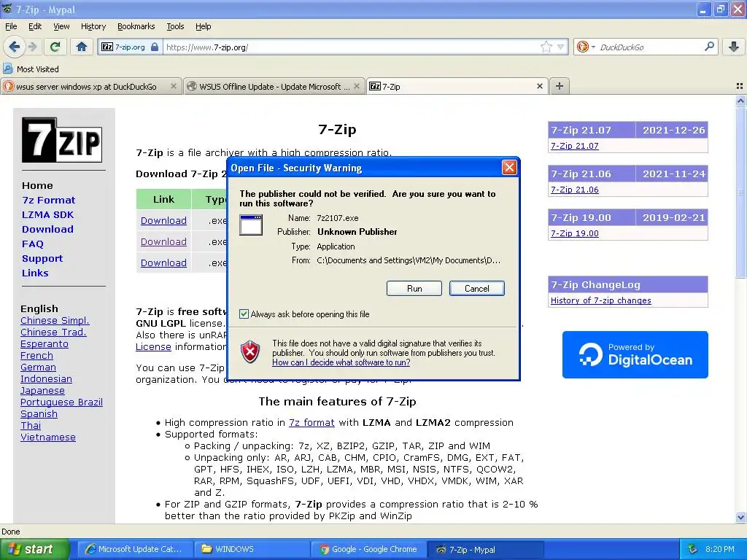The width and height of the screenshot is (747, 560).
Task: Click the Most Visited bookmarks icon
Action: pos(7,69)
